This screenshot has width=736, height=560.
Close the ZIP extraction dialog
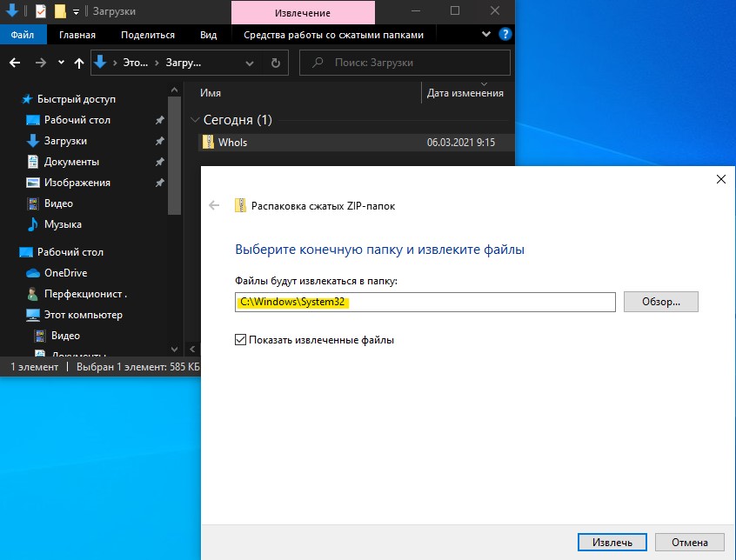(721, 179)
